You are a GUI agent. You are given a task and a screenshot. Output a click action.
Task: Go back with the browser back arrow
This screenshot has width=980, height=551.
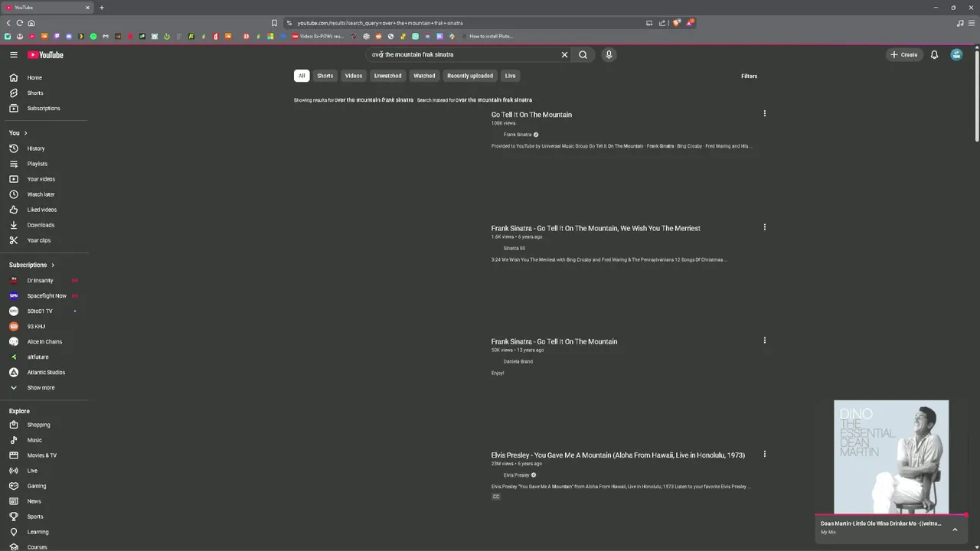click(x=8, y=23)
